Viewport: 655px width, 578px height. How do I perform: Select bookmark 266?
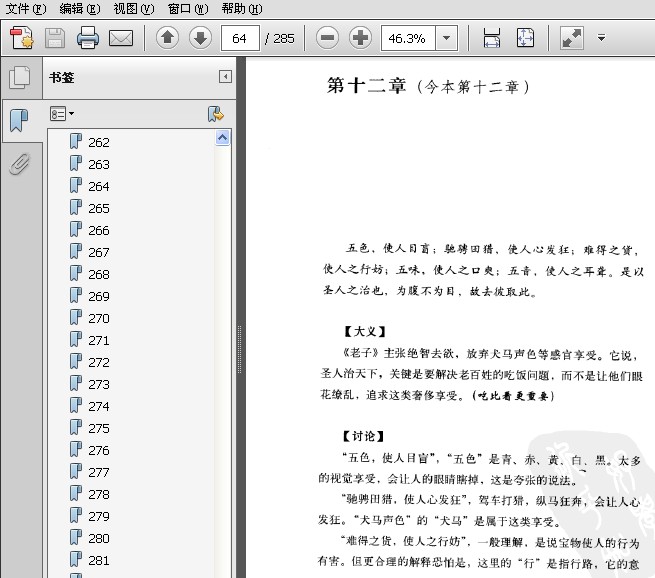99,230
